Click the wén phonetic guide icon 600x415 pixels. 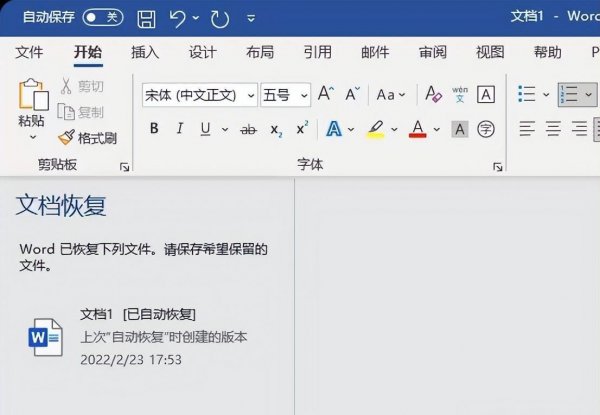click(x=460, y=94)
